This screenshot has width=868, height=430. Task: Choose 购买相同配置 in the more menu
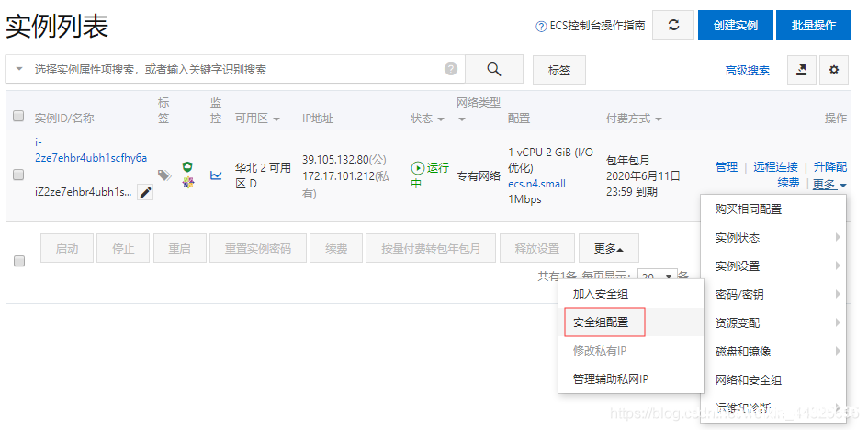748,209
